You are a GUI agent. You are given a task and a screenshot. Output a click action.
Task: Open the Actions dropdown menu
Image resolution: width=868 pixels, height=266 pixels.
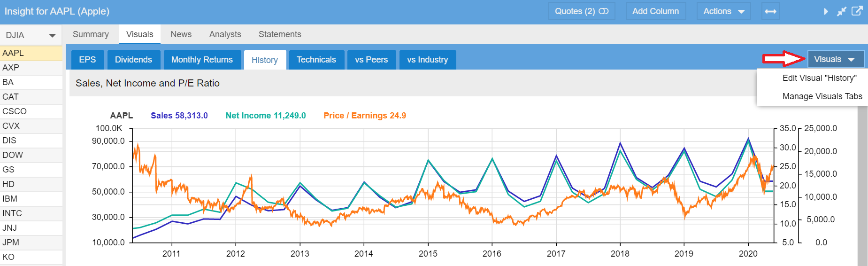point(723,11)
